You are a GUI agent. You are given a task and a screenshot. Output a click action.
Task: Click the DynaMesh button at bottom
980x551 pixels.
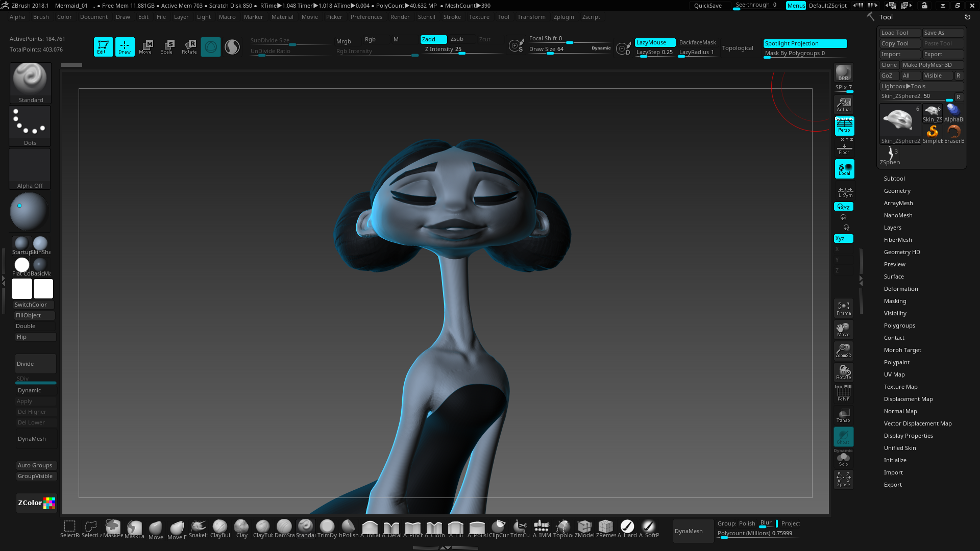(693, 531)
